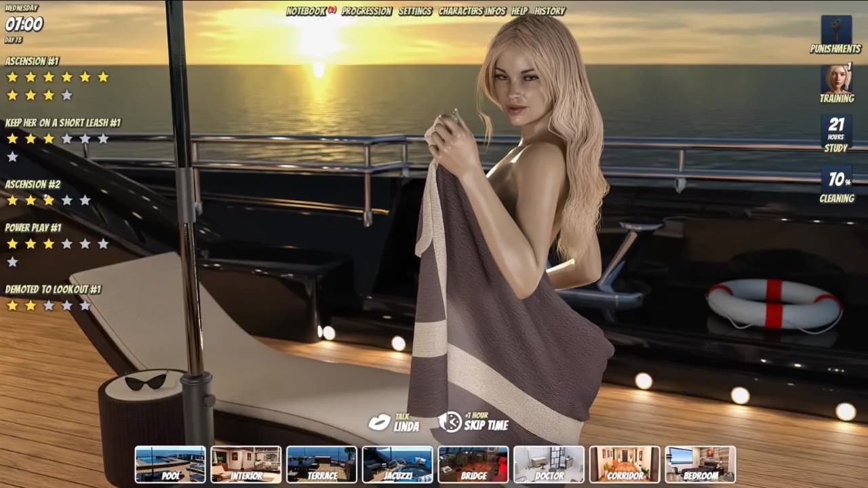
Task: Go to the Doctor location thumbnail
Action: [549, 464]
